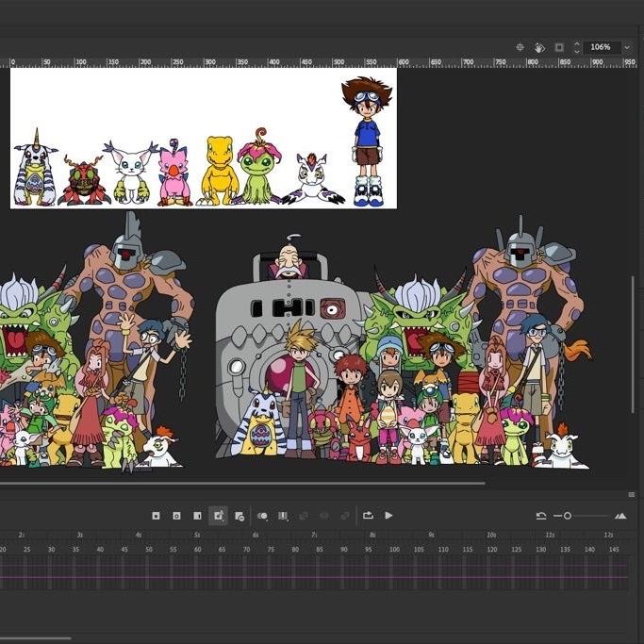
Task: Click frame 60 on the timeline ruler
Action: pos(198,549)
